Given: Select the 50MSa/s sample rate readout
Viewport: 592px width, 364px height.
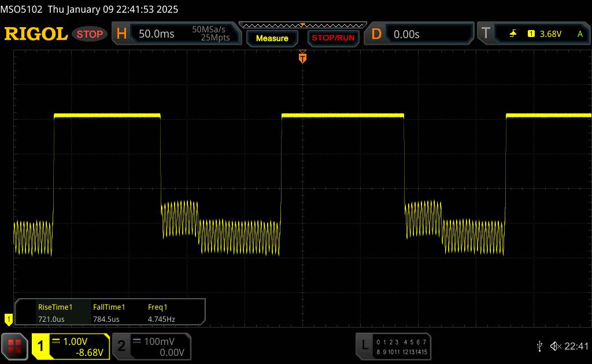Looking at the screenshot, I should tap(208, 29).
